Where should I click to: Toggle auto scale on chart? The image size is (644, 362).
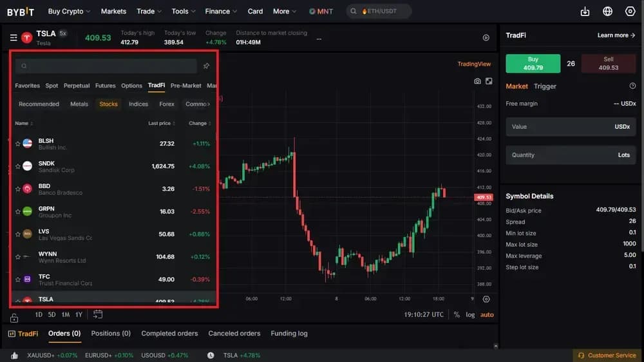487,315
